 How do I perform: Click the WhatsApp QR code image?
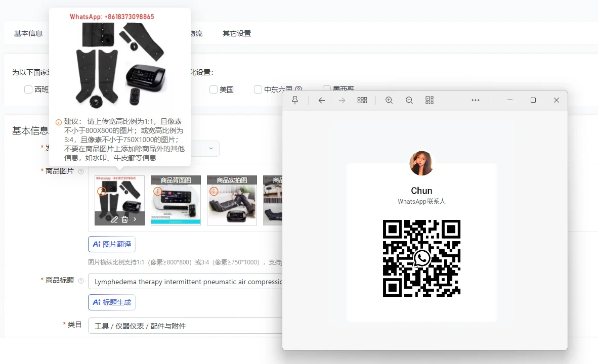pos(421,258)
